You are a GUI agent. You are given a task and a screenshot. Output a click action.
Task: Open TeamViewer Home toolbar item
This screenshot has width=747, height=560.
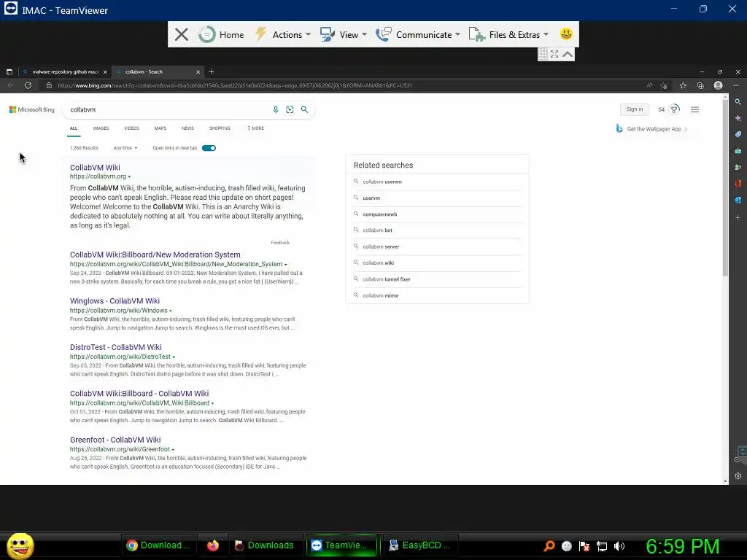click(221, 34)
